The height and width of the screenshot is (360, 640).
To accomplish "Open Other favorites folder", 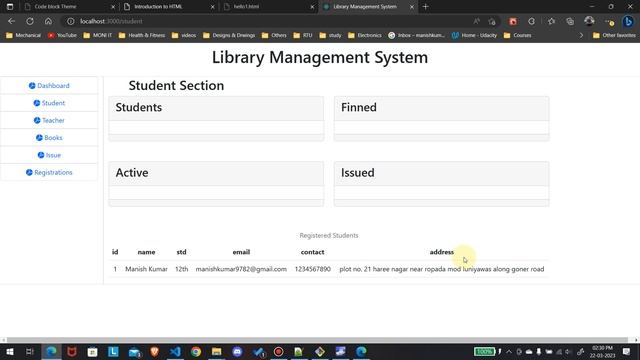I will point(614,36).
